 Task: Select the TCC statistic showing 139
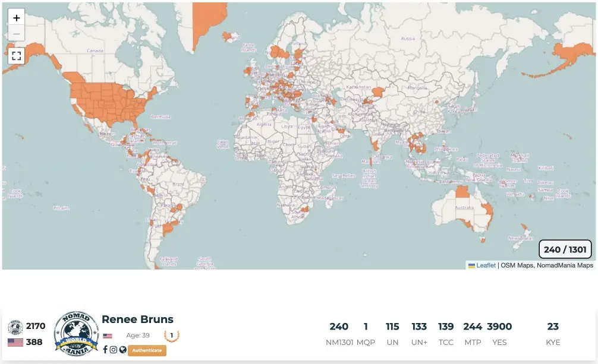tap(446, 334)
